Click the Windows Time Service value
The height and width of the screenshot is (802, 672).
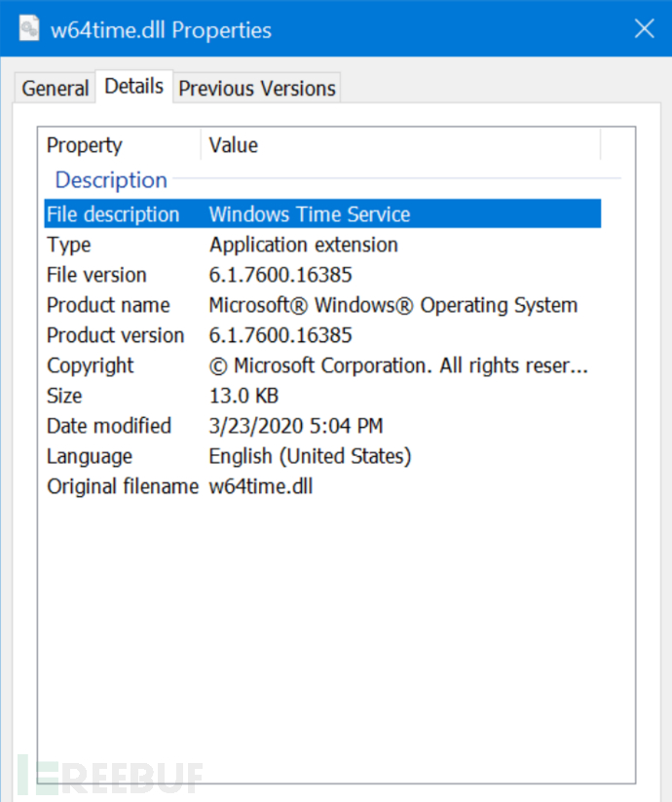click(x=310, y=214)
